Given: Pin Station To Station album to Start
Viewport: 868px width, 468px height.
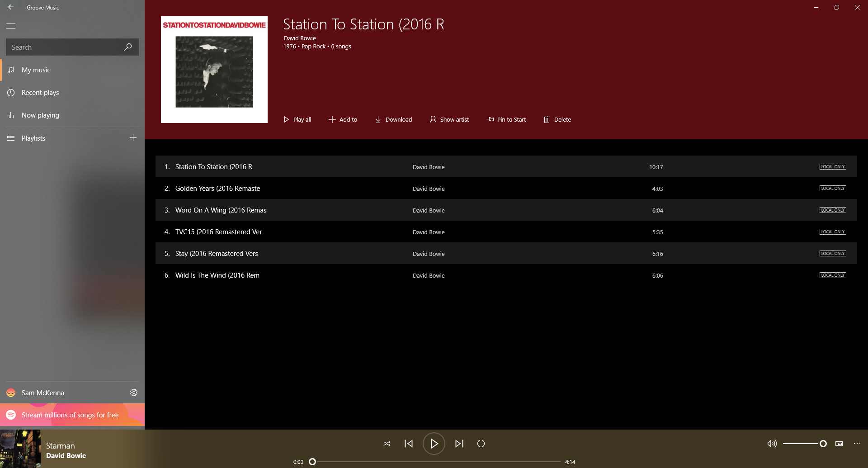Looking at the screenshot, I should 506,119.
